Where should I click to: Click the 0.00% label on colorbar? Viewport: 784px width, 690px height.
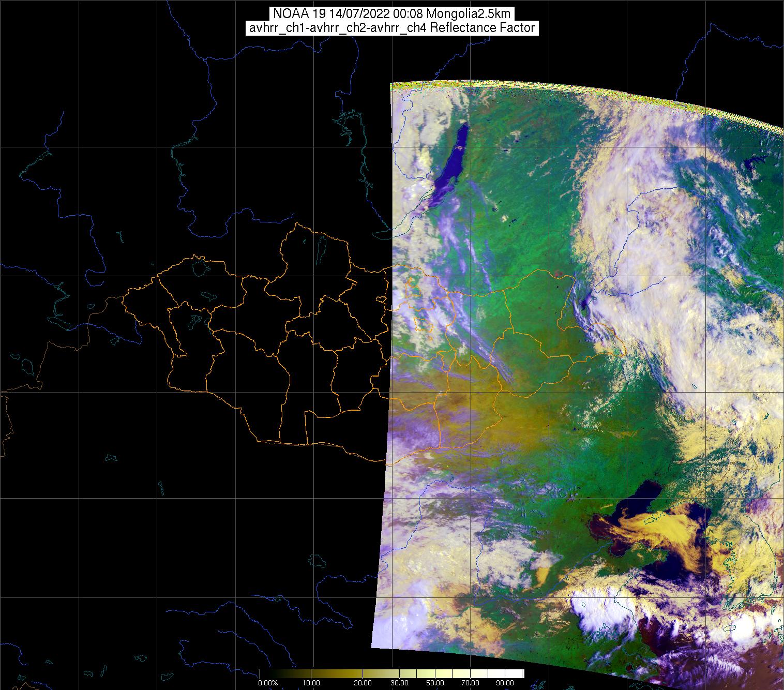pyautogui.click(x=268, y=683)
